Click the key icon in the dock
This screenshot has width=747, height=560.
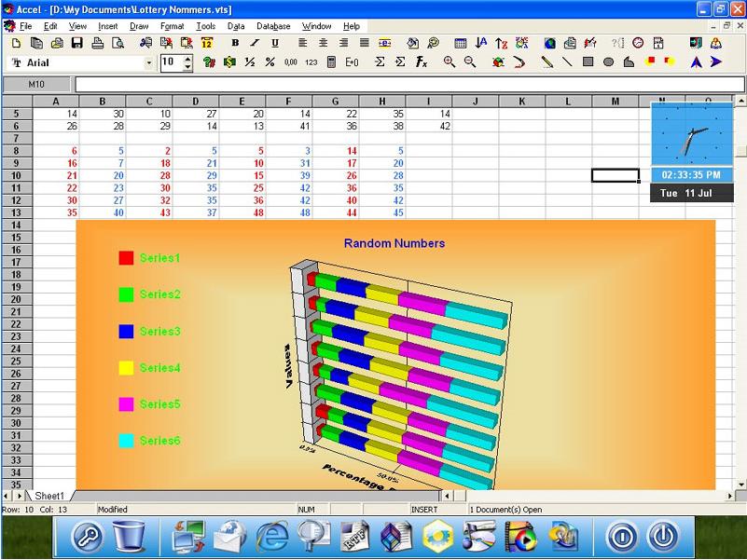point(87,537)
